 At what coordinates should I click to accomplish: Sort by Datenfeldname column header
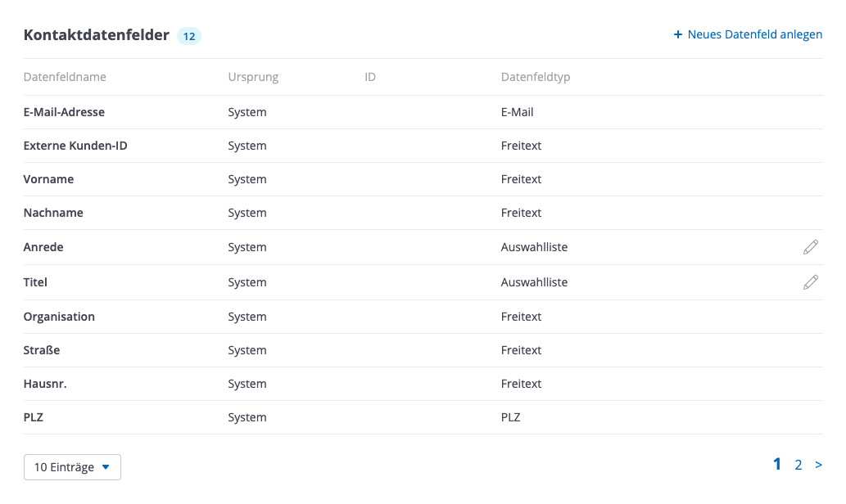click(x=65, y=78)
